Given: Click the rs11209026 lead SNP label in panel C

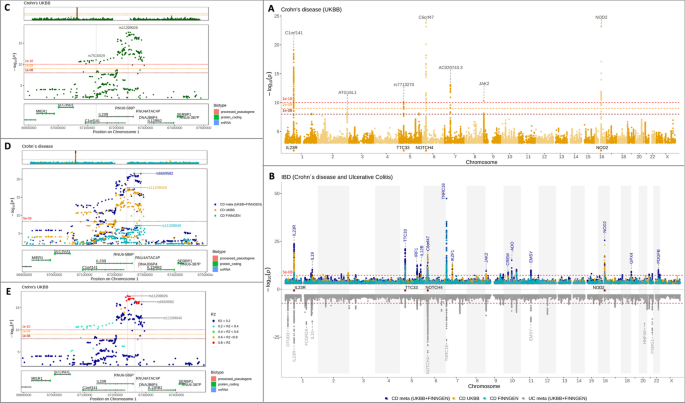Looking at the screenshot, I should coord(128,28).
